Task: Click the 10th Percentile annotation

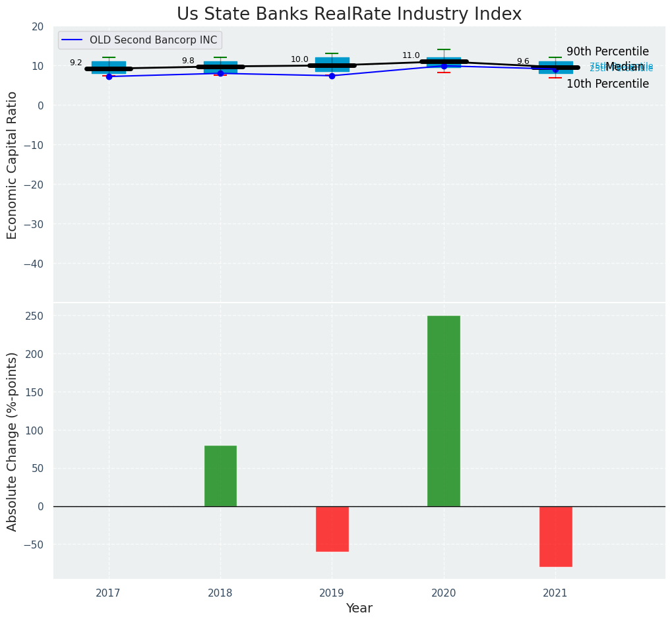Action: 607,84
